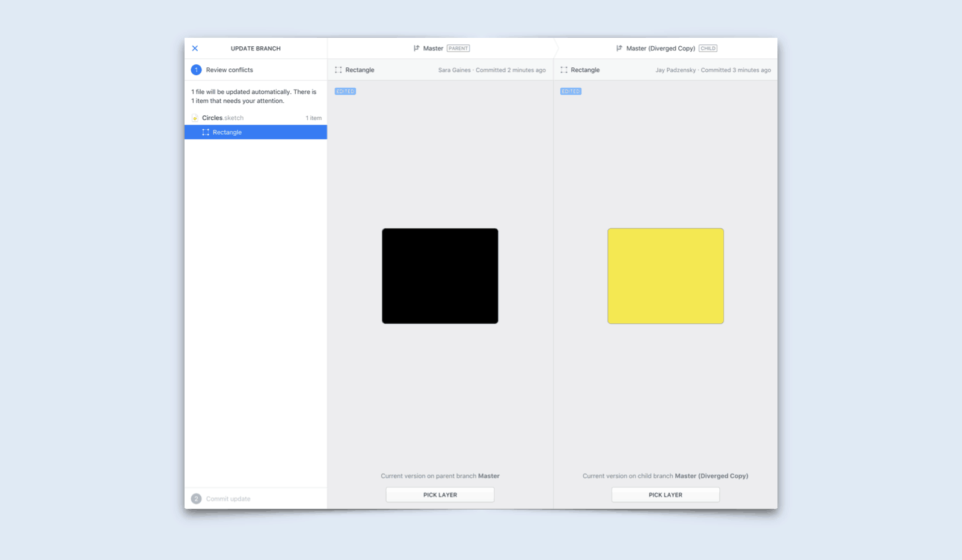Pick layer from parent branch Master
Image resolution: width=962 pixels, height=560 pixels.
[x=440, y=495]
